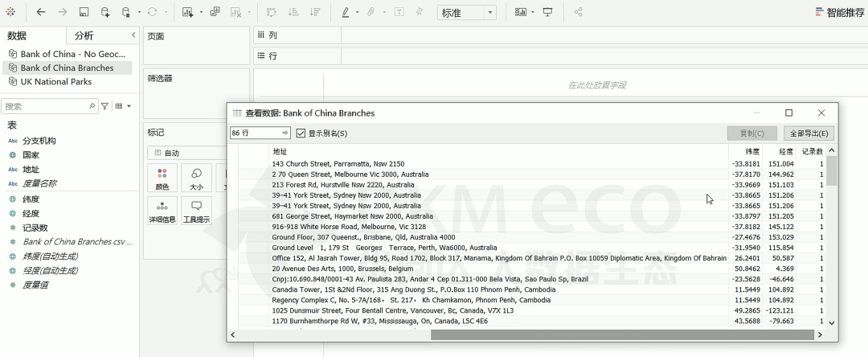
Task: Expand the new worksheet dropdown arrow
Action: click(200, 12)
